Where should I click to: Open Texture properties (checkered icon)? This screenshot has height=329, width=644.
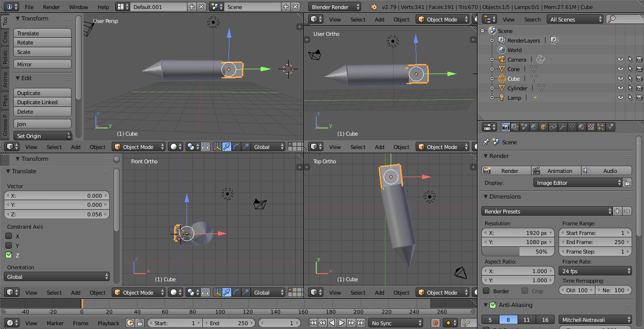591,127
